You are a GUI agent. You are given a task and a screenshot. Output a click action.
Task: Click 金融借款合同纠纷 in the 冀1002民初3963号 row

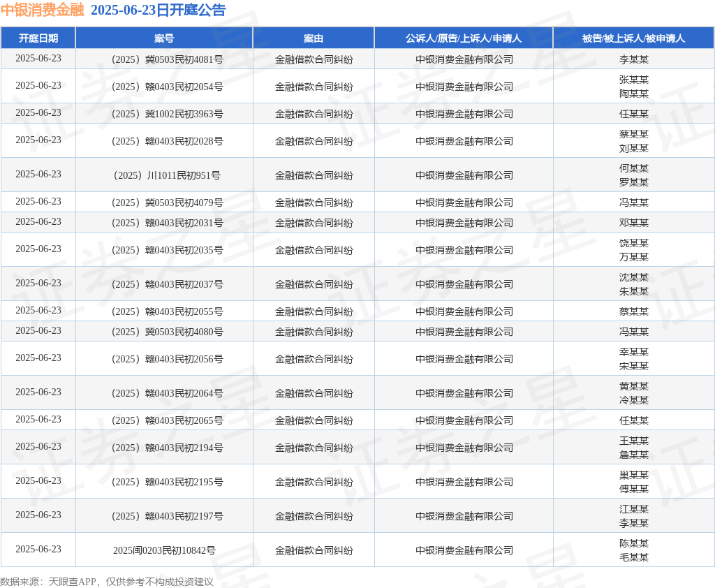click(314, 114)
